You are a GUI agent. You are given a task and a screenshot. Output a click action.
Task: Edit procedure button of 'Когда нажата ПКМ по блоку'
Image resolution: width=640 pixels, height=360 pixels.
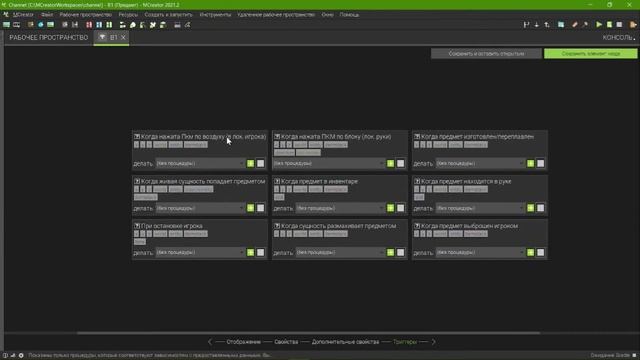400,164
